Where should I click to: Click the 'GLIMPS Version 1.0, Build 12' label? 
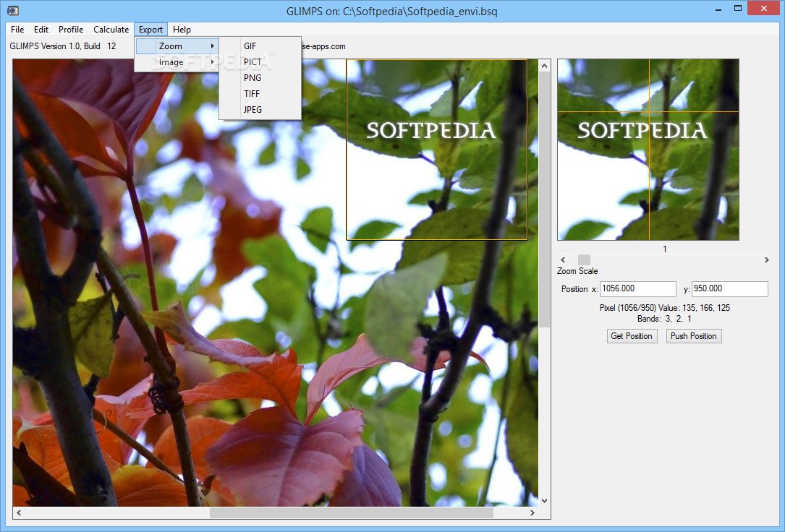pyautogui.click(x=62, y=46)
